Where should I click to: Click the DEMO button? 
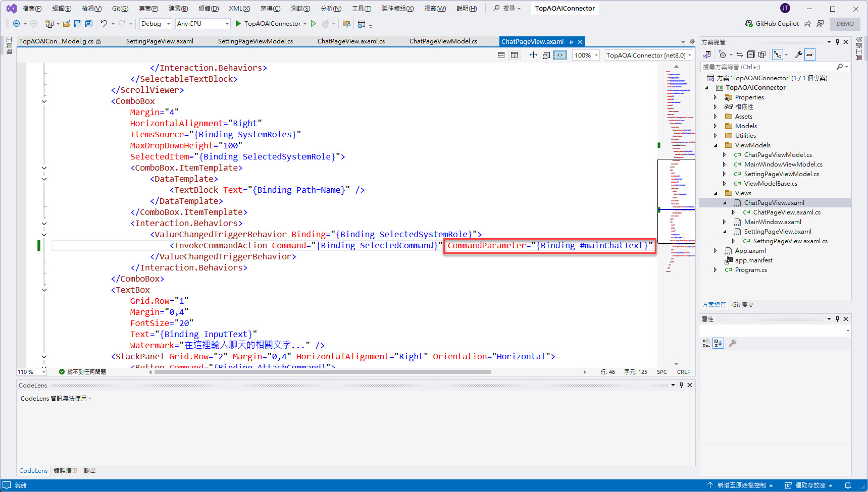845,24
